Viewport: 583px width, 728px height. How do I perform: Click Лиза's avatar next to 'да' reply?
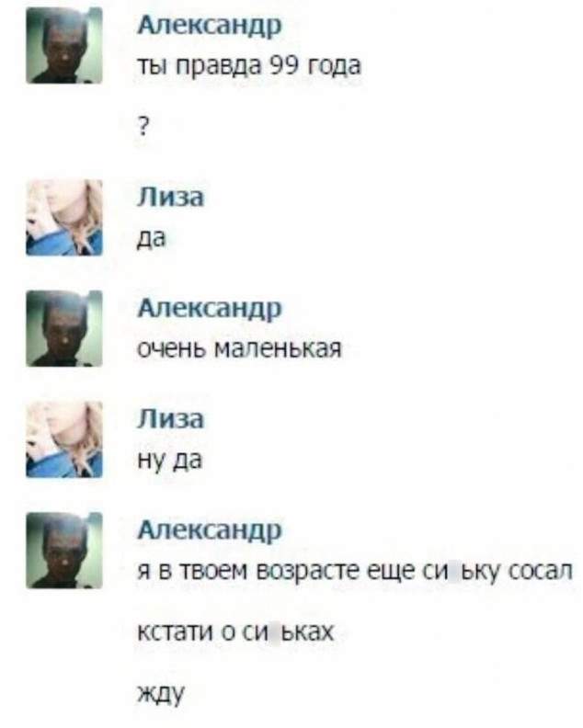tap(64, 218)
